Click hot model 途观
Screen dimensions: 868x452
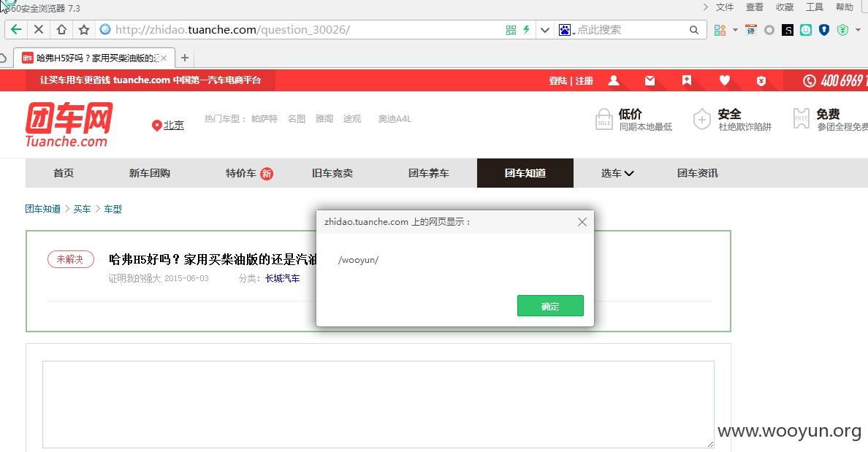point(352,119)
